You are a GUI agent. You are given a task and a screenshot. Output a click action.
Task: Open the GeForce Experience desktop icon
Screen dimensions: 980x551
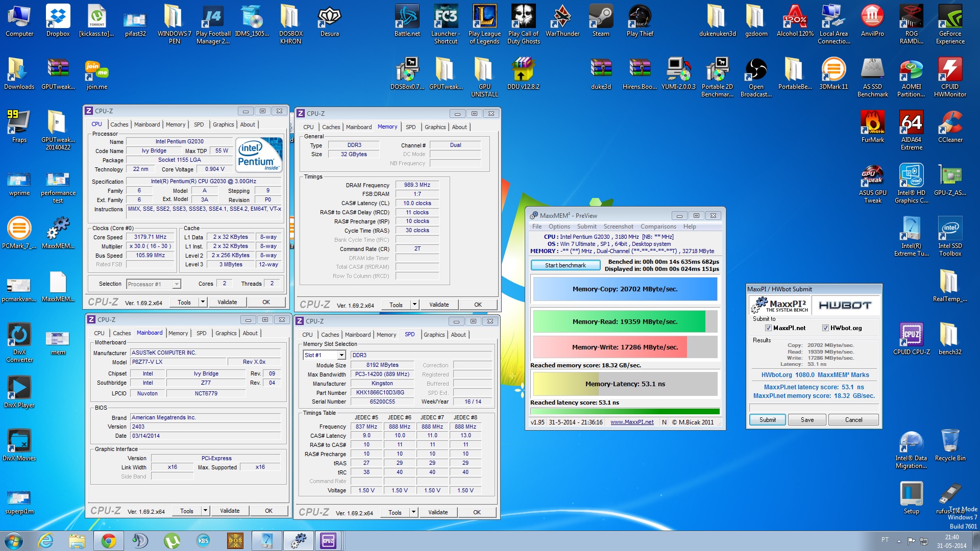tap(950, 24)
